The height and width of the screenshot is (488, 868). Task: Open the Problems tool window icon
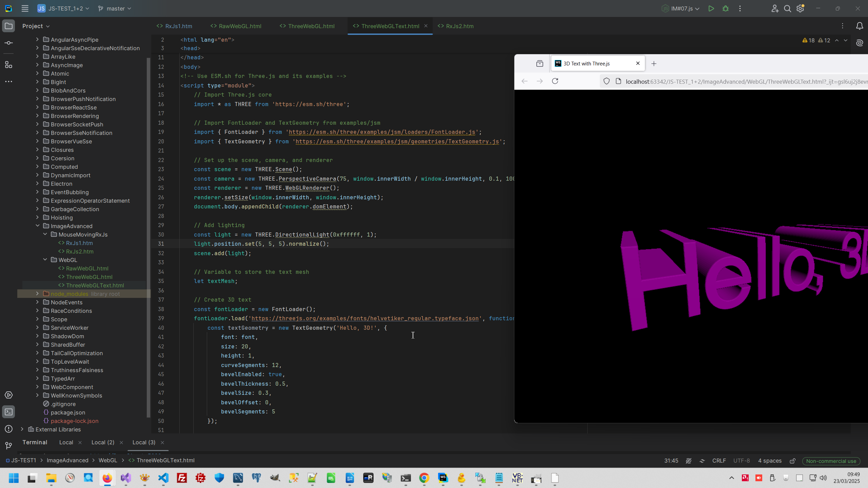[x=9, y=429]
